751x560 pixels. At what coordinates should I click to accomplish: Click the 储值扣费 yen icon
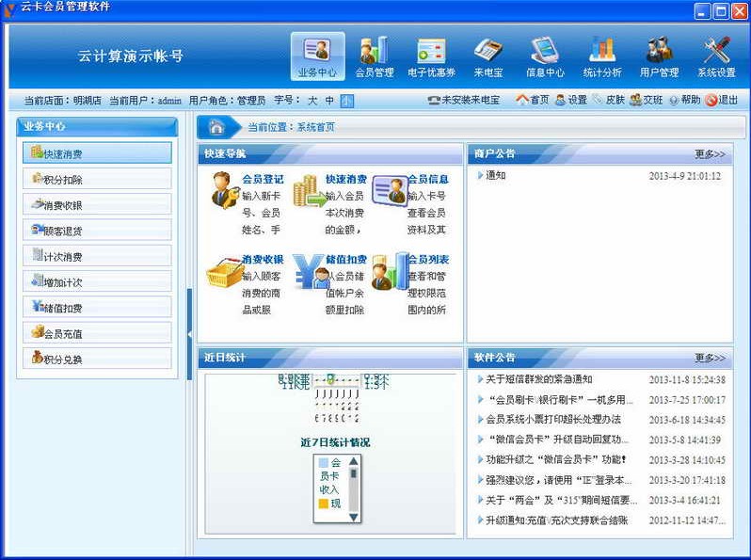309,272
